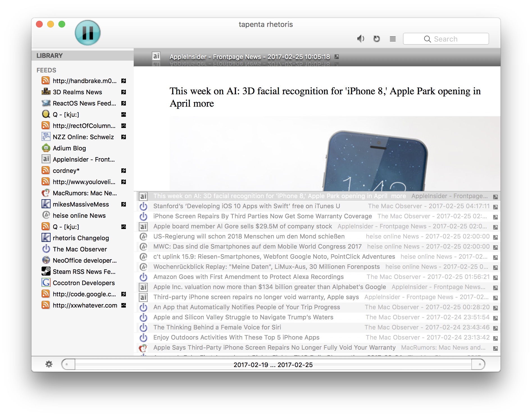Focus the Search field
The width and height of the screenshot is (532, 417).
pyautogui.click(x=446, y=39)
